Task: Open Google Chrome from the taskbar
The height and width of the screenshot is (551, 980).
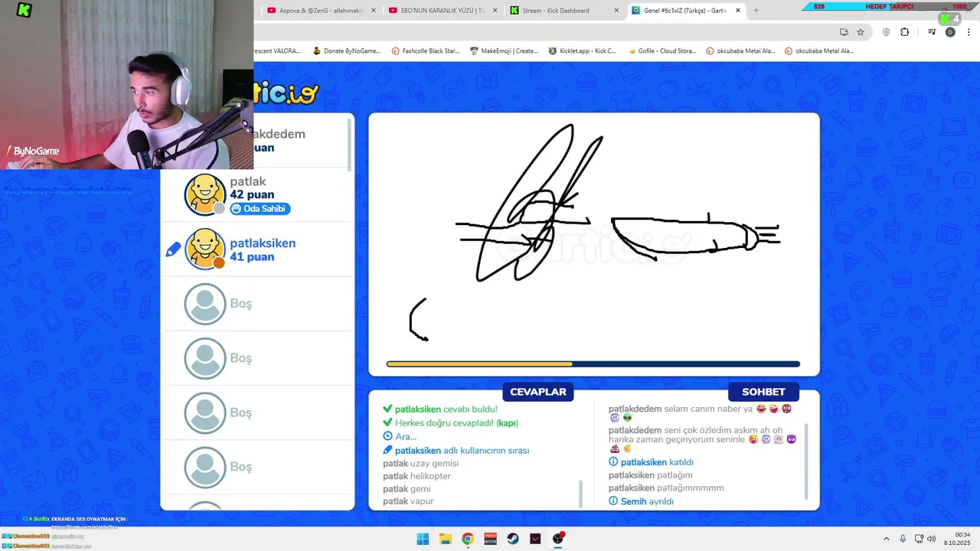Action: [x=468, y=539]
